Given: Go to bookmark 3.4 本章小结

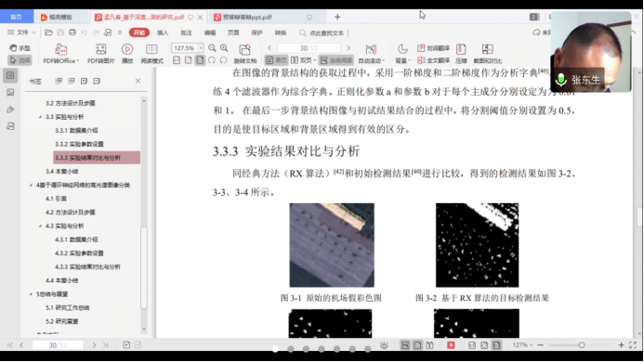Looking at the screenshot, I should coord(61,172).
